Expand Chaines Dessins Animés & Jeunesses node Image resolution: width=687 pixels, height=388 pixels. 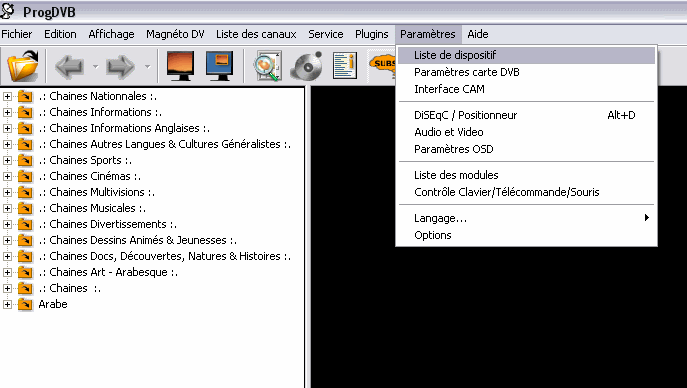[7, 240]
